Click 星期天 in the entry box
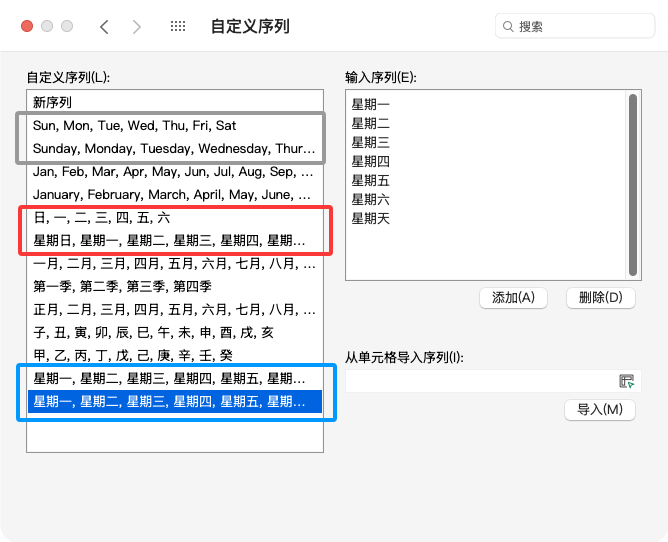This screenshot has width=668, height=542. (370, 219)
